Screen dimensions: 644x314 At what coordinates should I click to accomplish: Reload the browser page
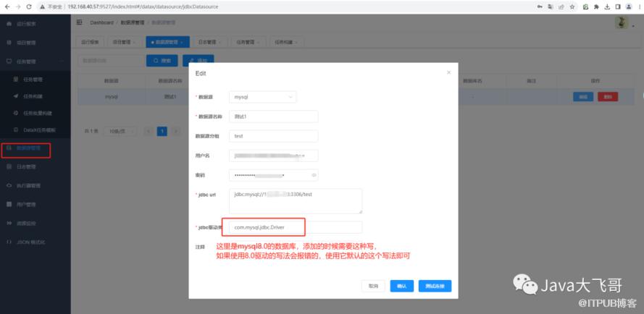[x=29, y=7]
